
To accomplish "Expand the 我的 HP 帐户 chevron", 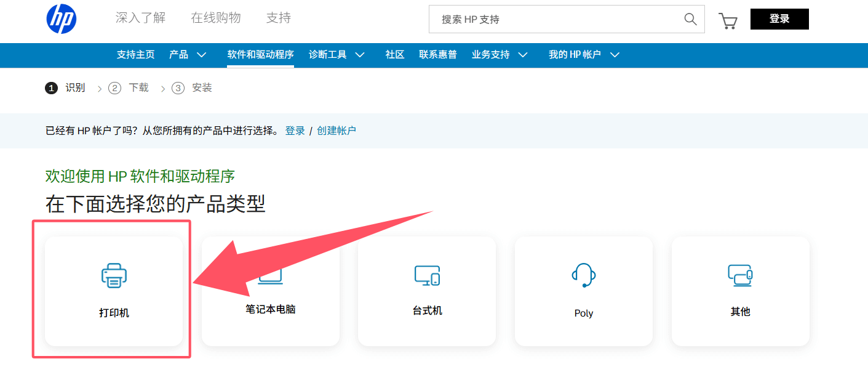I will tap(614, 55).
